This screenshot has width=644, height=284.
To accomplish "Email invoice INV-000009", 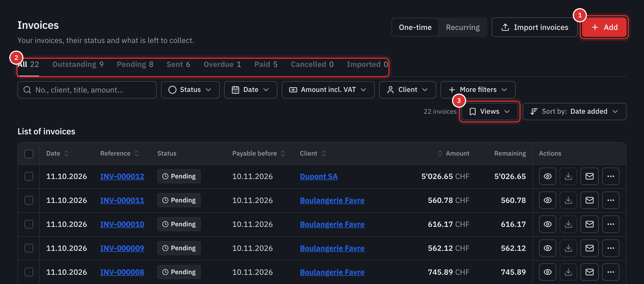I will pos(589,248).
